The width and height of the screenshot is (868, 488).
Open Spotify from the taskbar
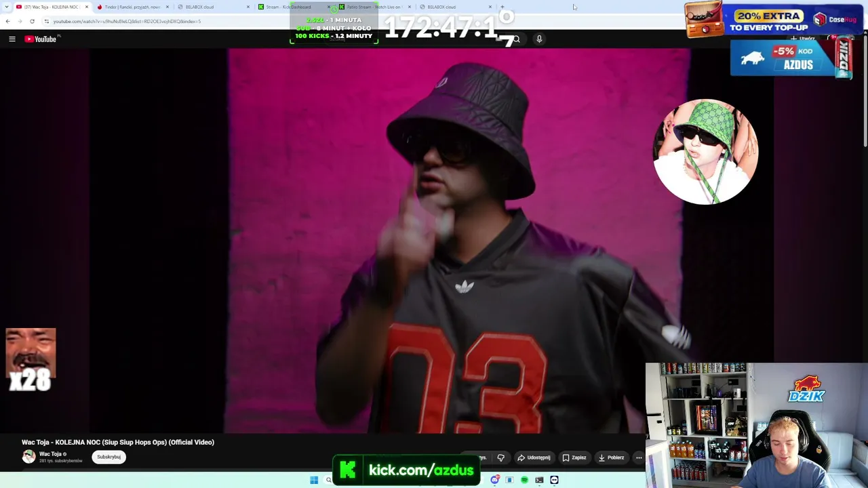tap(524, 480)
